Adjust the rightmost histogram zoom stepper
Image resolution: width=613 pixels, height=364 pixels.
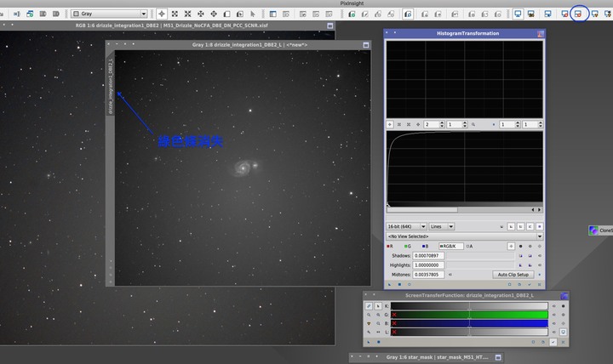tap(533, 124)
